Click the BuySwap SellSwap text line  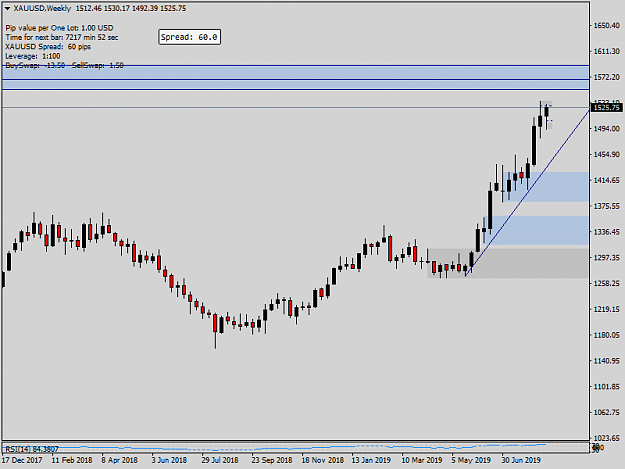coord(64,65)
